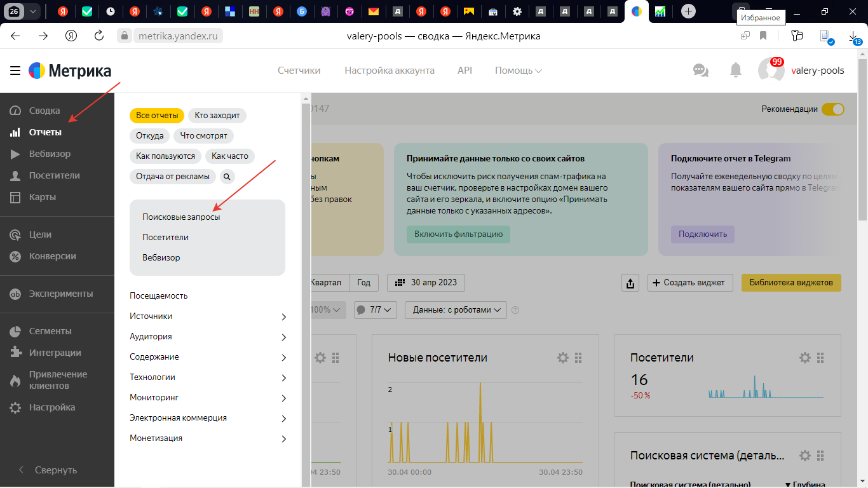The width and height of the screenshot is (868, 488).
Task: Toggle the Рекомендации switch
Action: 832,109
